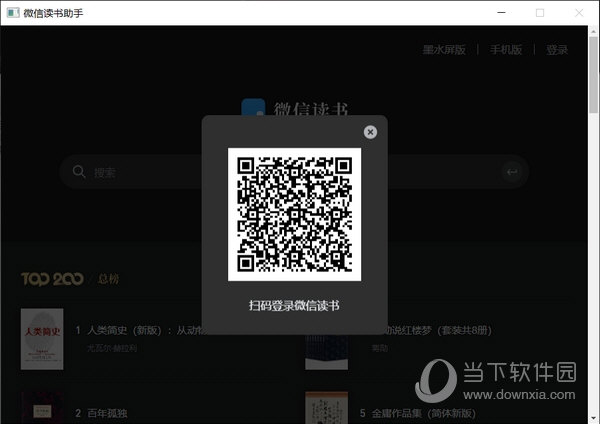Open the 手机版 link
This screenshot has height=424, width=600.
pyautogui.click(x=506, y=50)
